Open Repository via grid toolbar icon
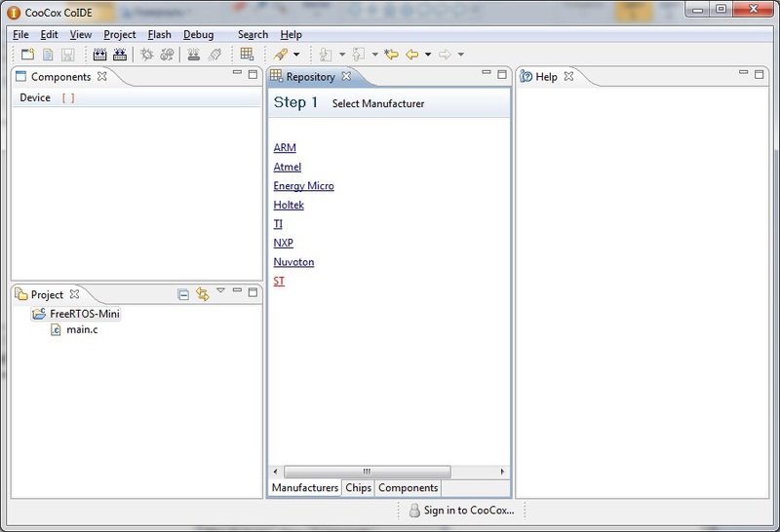Image resolution: width=780 pixels, height=532 pixels. (x=247, y=54)
